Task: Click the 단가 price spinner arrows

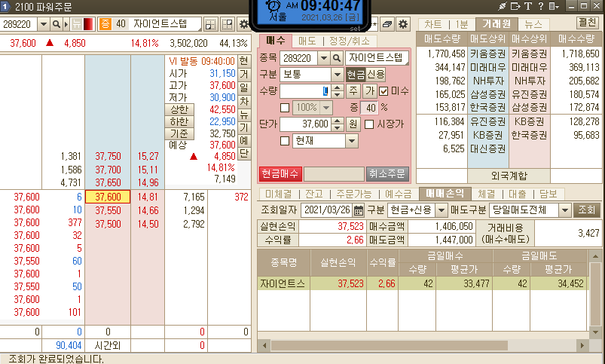Action: pos(338,124)
